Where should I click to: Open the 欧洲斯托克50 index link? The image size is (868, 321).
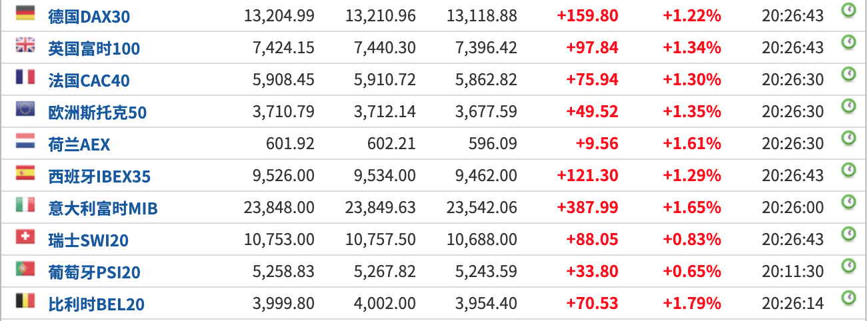[x=97, y=112]
